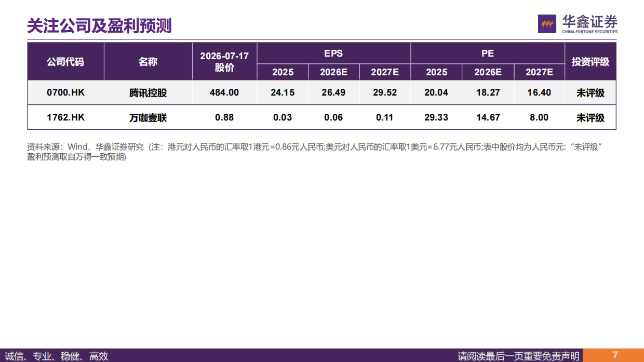This screenshot has width=644, height=362.
Task: Click the 2026-07-17 股价 column header
Action: (224, 61)
